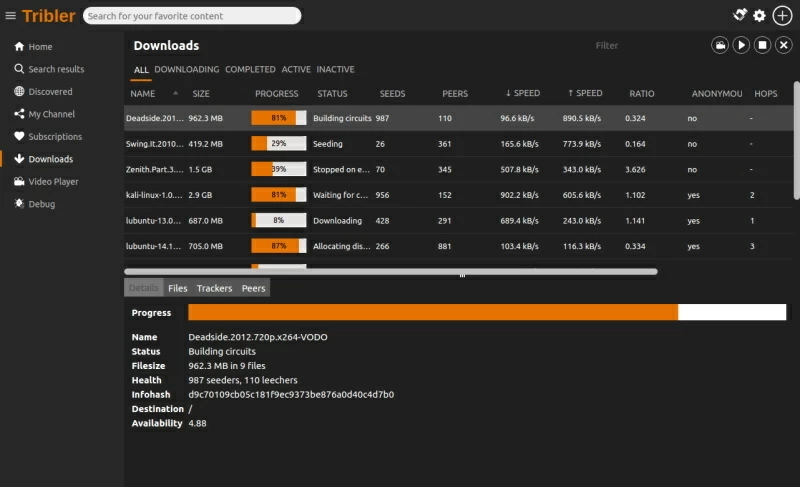Sort downloads by SEEDS column
The height and width of the screenshot is (487, 800).
(x=392, y=93)
